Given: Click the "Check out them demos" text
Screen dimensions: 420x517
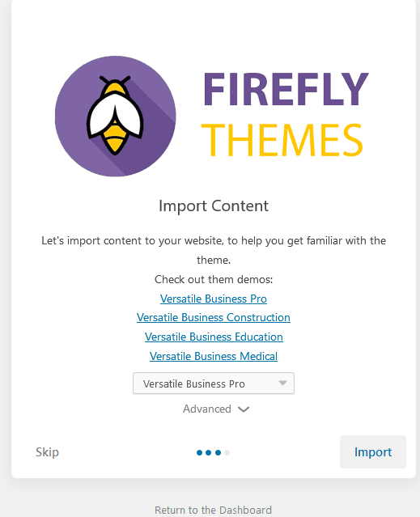Looking at the screenshot, I should (x=214, y=280).
